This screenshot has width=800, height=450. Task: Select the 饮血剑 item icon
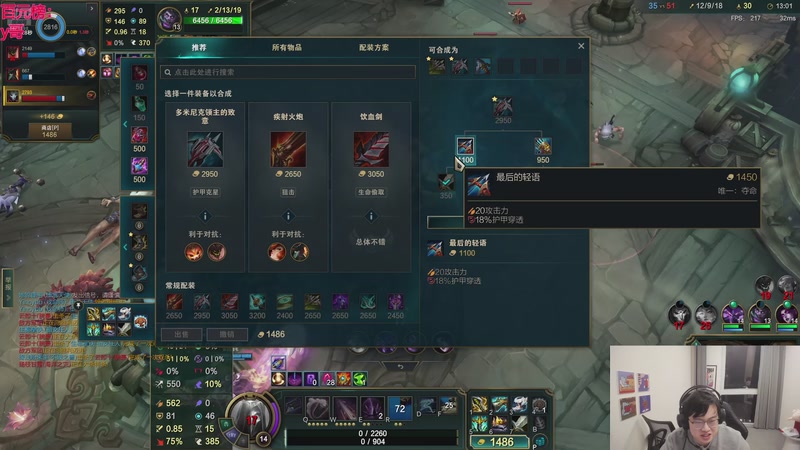(371, 149)
